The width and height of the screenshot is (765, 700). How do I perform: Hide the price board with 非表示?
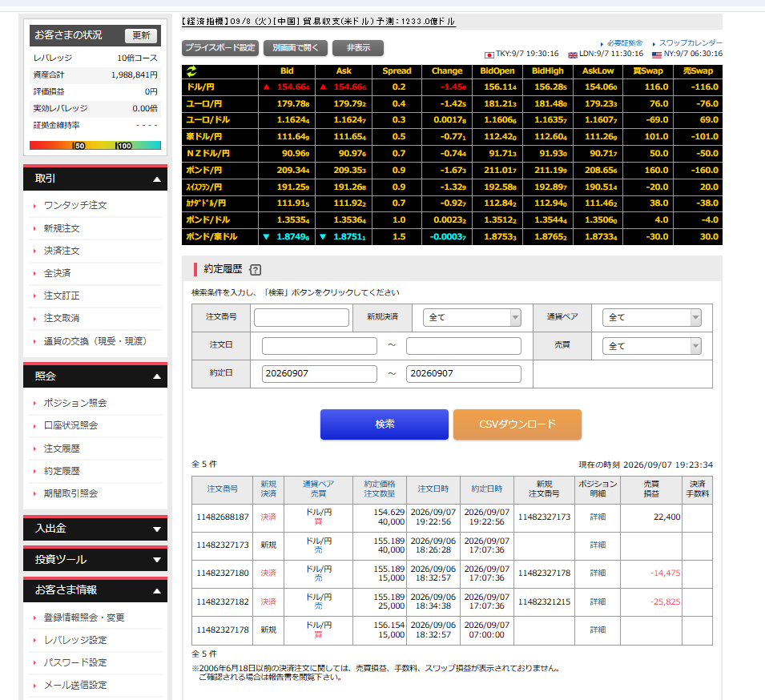tap(358, 48)
